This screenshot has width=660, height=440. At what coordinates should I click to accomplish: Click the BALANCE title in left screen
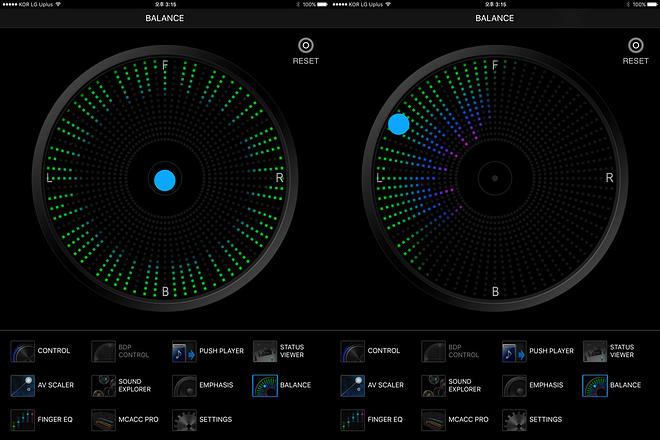[x=165, y=18]
